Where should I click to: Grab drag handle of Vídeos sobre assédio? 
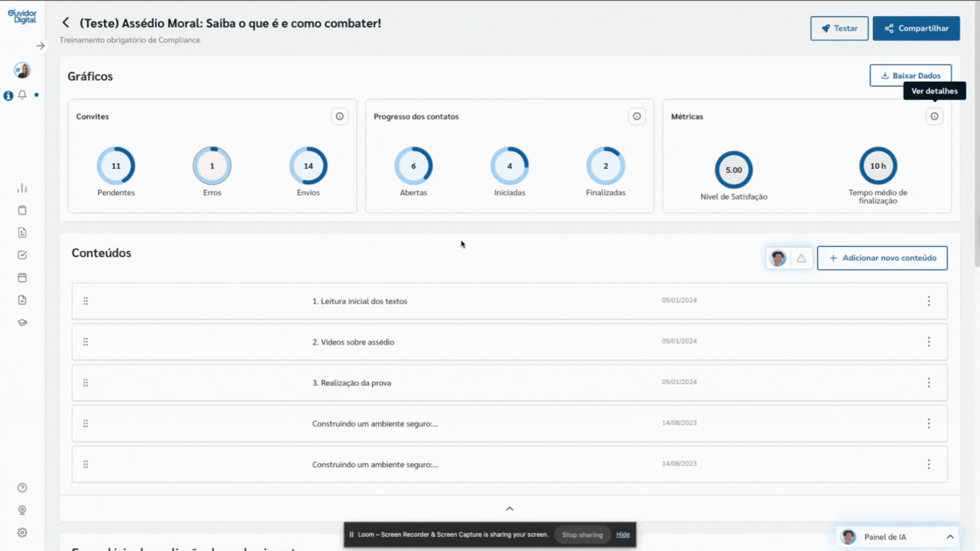[86, 342]
